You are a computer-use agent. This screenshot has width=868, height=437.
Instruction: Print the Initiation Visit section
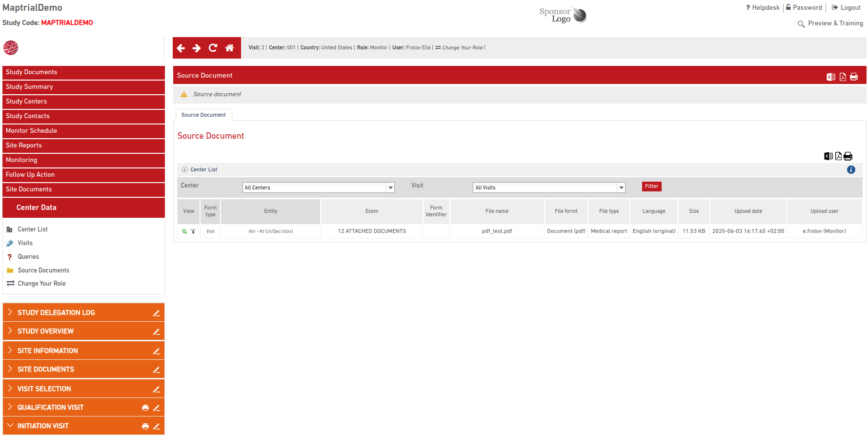(145, 426)
